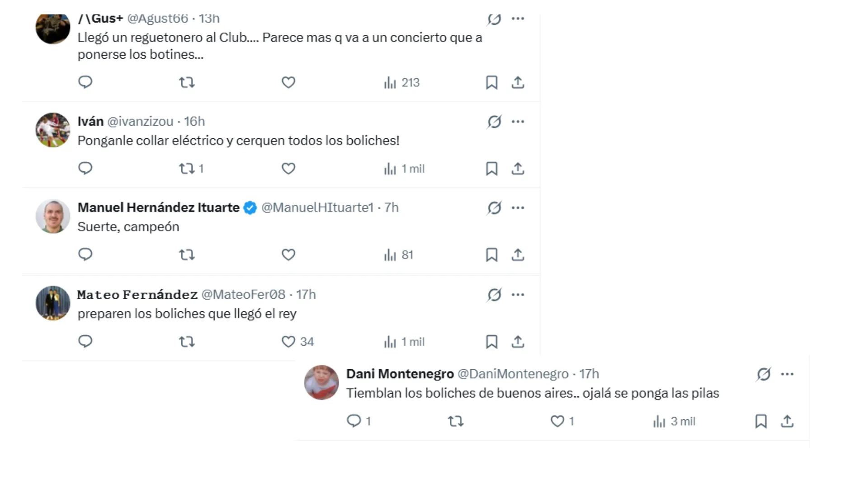This screenshot has width=868, height=488.
Task: Open the reply icon on Iván's tweet
Action: point(85,168)
